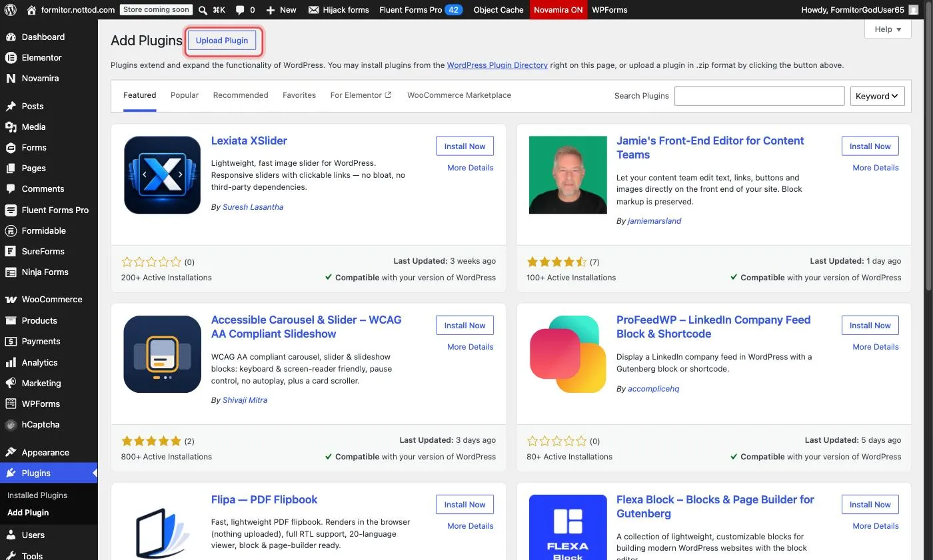Click the Tools wrench icon in sidebar
This screenshot has width=933, height=560.
[x=11, y=555]
